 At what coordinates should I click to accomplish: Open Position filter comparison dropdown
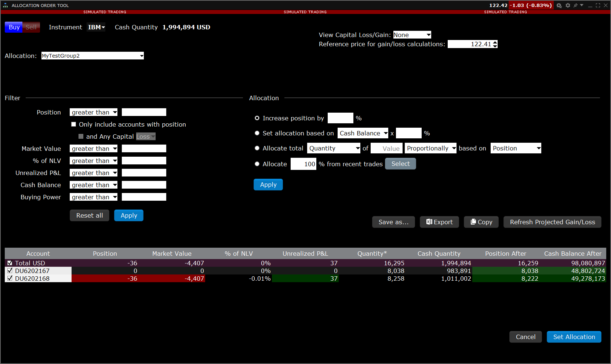pos(94,112)
